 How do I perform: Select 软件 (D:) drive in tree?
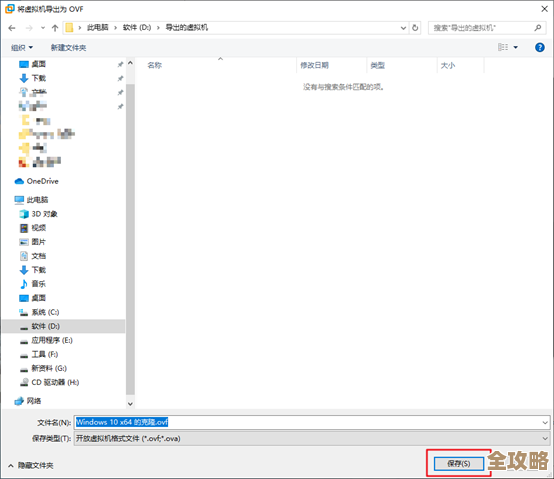tap(46, 326)
